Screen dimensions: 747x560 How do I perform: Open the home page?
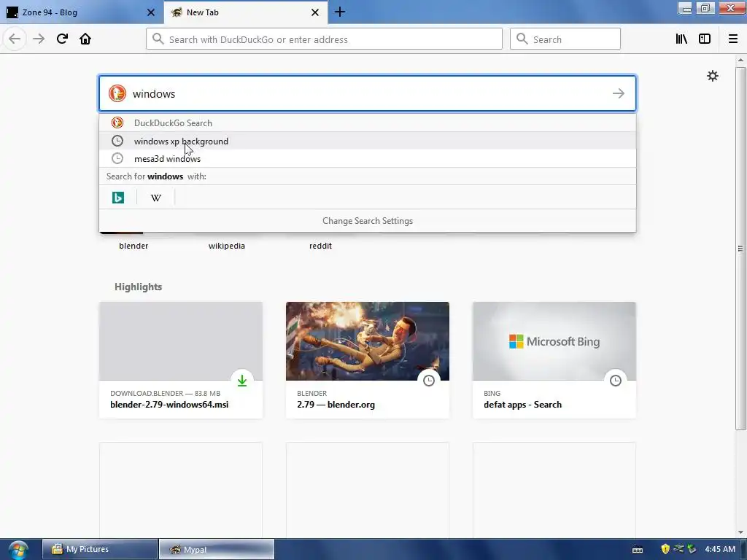pyautogui.click(x=85, y=39)
